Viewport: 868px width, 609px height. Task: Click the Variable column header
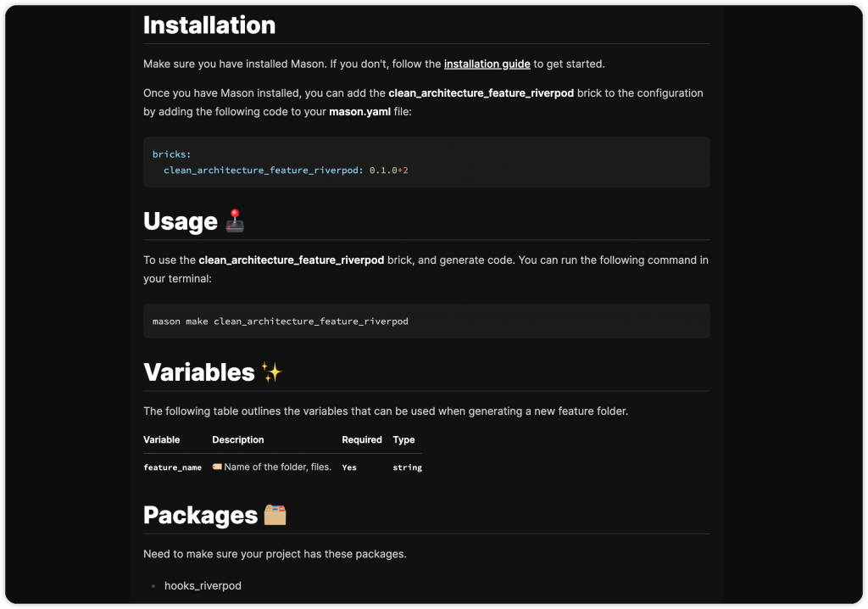point(162,439)
